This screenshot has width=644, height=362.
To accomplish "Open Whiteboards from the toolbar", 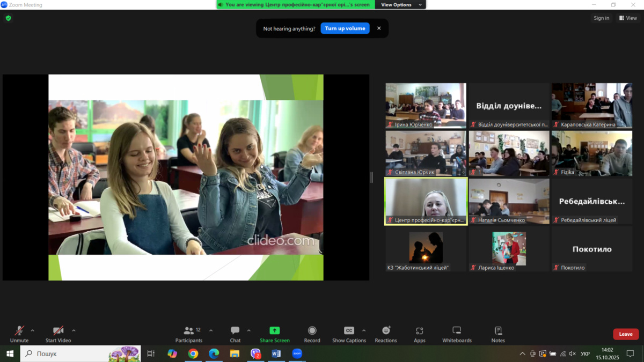I will click(x=456, y=334).
